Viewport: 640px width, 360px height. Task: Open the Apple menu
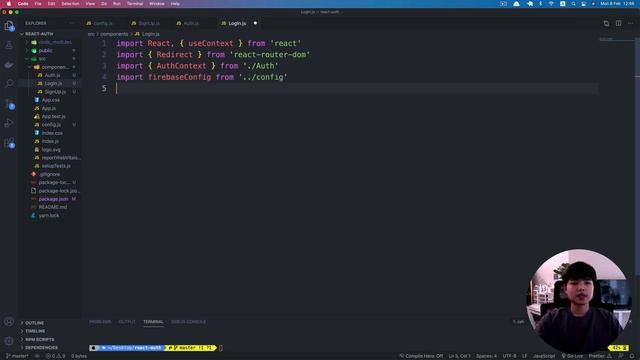coord(9,4)
